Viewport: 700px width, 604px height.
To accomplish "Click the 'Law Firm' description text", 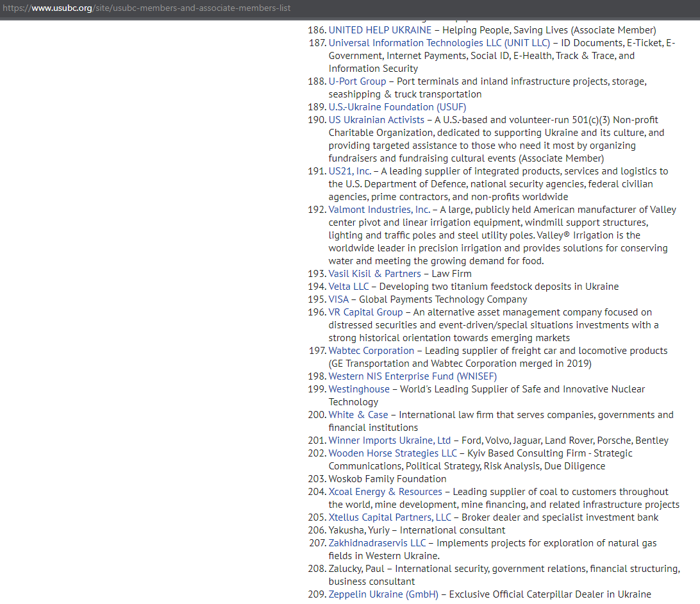I will (x=451, y=274).
